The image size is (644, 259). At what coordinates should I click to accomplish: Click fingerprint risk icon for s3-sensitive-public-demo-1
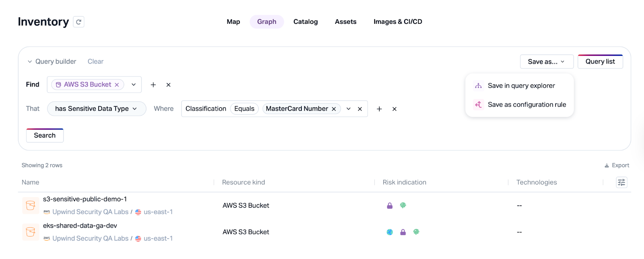tap(403, 206)
